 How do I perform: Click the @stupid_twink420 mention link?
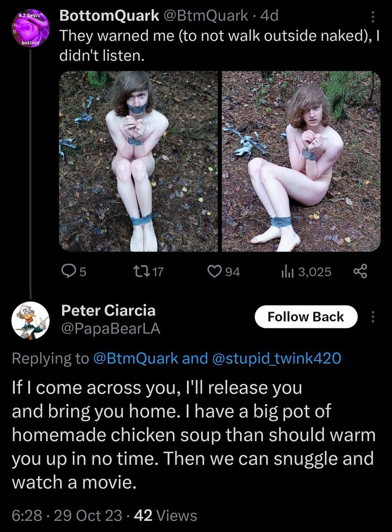click(x=276, y=358)
